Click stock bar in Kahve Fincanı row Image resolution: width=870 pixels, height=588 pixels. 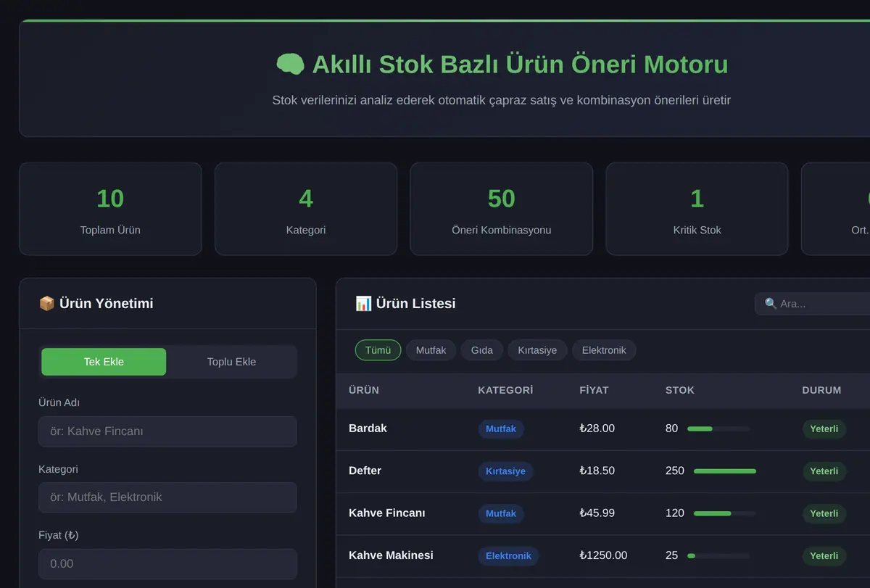click(x=725, y=513)
